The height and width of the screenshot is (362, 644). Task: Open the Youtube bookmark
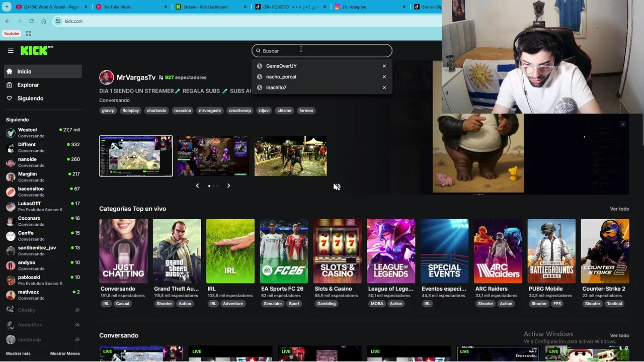pyautogui.click(x=11, y=34)
